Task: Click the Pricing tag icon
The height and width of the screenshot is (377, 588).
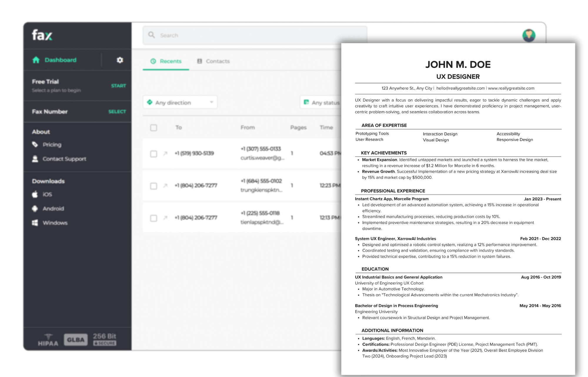Action: tap(35, 144)
